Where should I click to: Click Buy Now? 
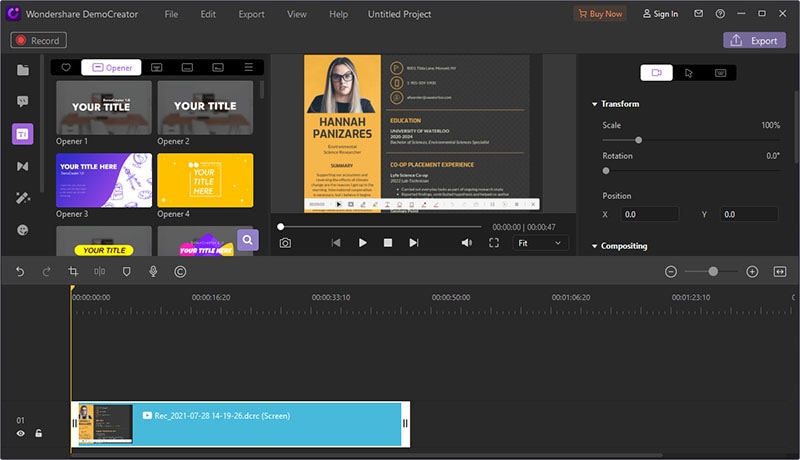click(600, 14)
